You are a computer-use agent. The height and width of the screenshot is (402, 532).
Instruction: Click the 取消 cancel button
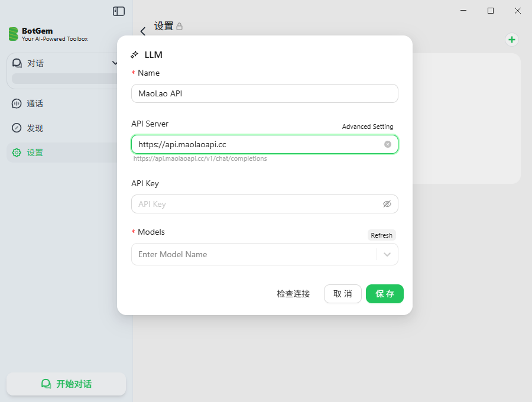[x=342, y=294]
